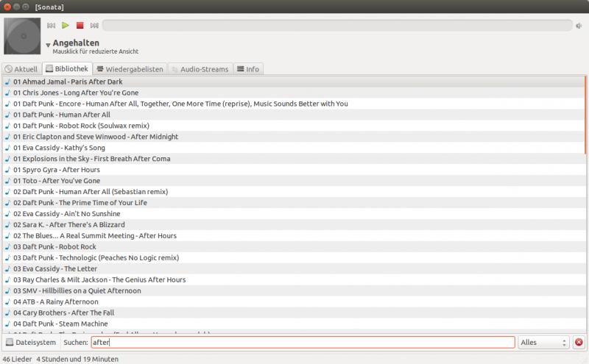
Task: Select 'Eric Clapton and Steve Winwood - After Midnight'
Action: (x=293, y=137)
